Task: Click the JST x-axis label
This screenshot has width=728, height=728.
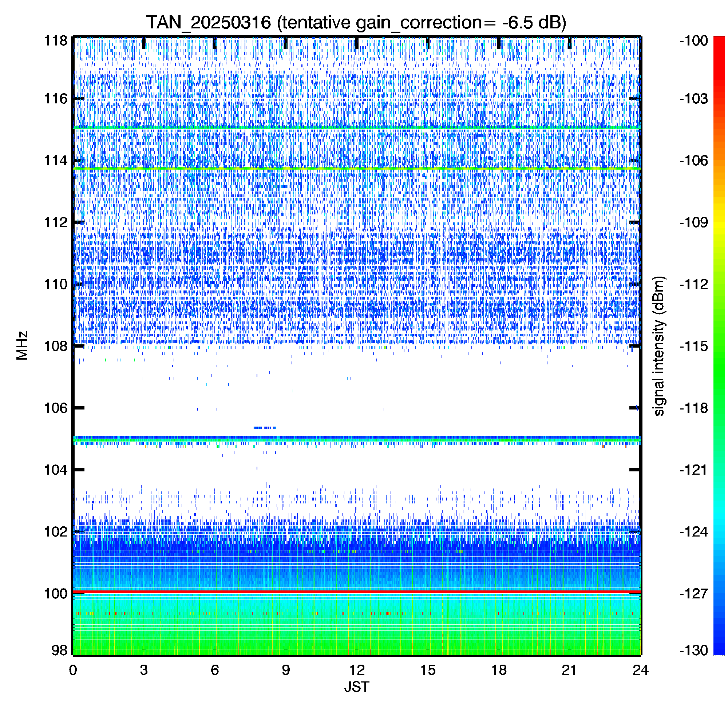Action: click(356, 687)
